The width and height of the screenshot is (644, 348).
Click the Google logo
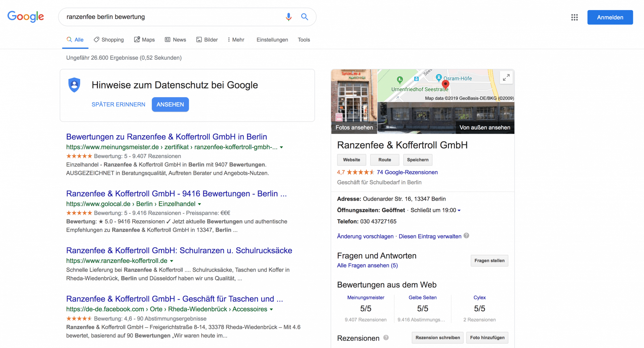pyautogui.click(x=26, y=16)
